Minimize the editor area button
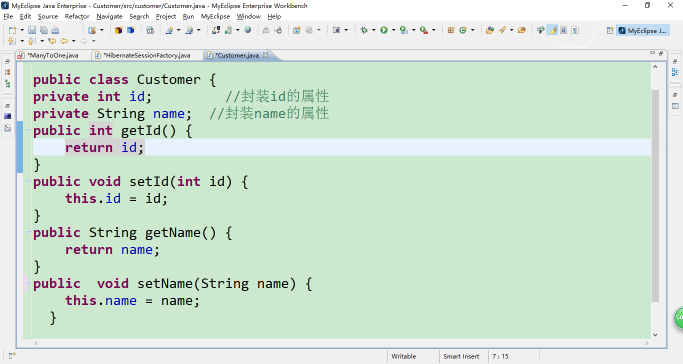683x364 pixels. pyautogui.click(x=652, y=53)
